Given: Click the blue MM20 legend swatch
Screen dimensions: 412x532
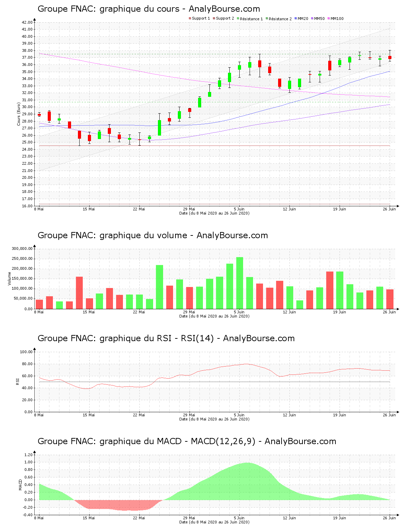Looking at the screenshot, I should 296,19.
